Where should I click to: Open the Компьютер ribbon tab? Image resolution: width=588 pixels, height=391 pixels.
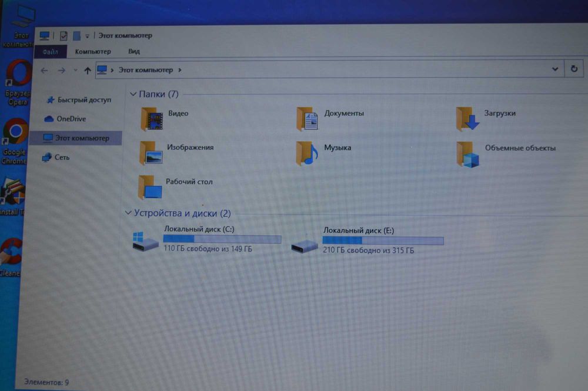click(x=93, y=51)
